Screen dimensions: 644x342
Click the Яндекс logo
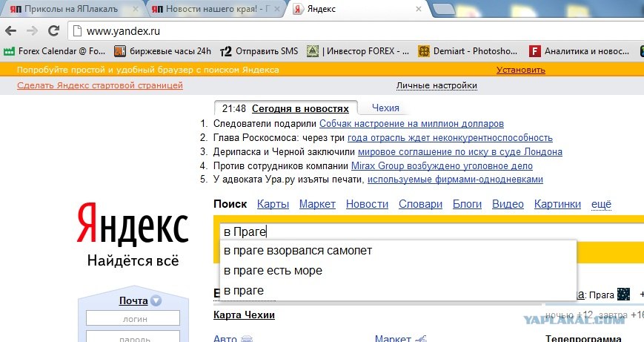click(x=132, y=223)
